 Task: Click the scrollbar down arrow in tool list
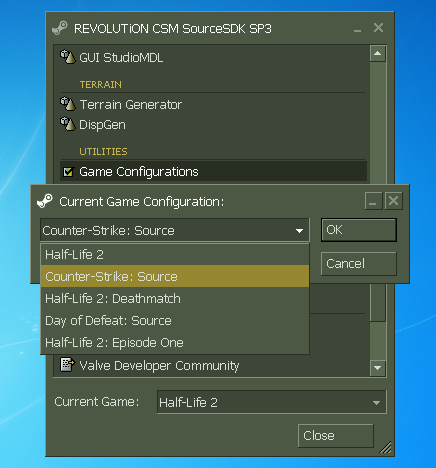coord(378,368)
